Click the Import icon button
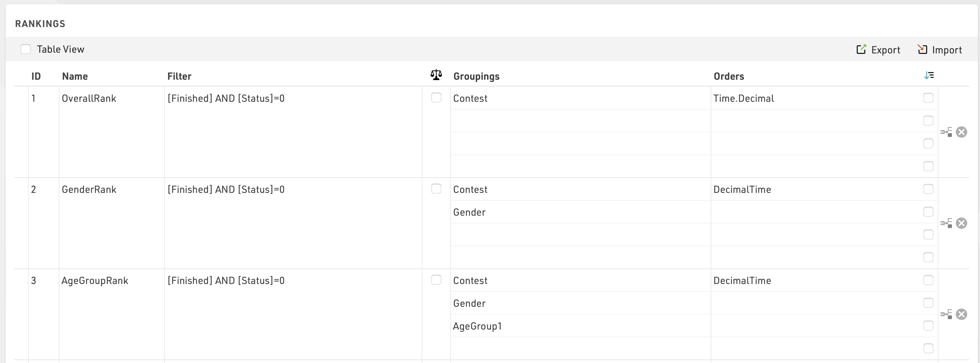The height and width of the screenshot is (363, 980). click(x=922, y=49)
